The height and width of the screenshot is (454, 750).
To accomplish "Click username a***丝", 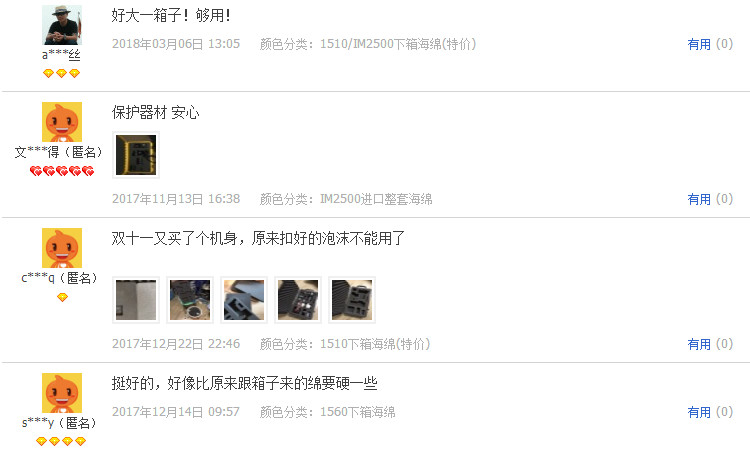I will 61,55.
